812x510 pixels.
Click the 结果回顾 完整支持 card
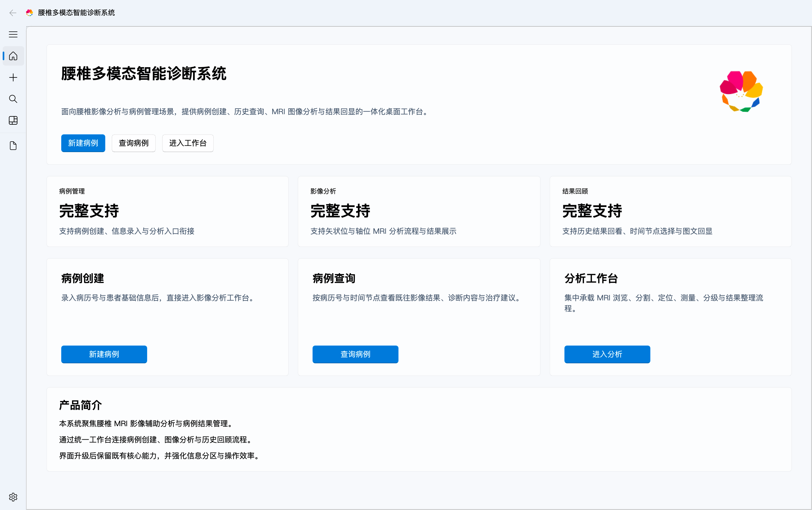(670, 211)
